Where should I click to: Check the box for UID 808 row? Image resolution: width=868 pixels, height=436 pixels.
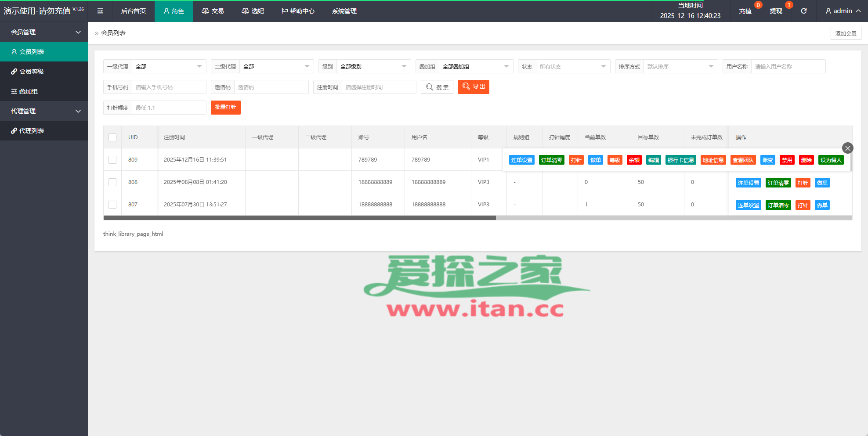click(x=112, y=182)
